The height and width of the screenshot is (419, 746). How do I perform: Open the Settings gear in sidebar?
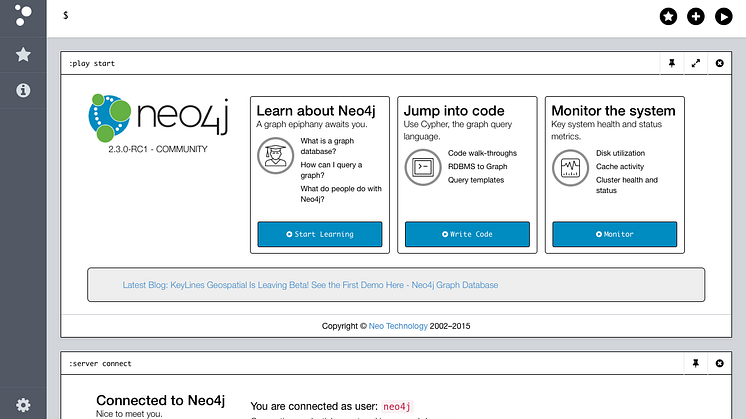click(23, 405)
